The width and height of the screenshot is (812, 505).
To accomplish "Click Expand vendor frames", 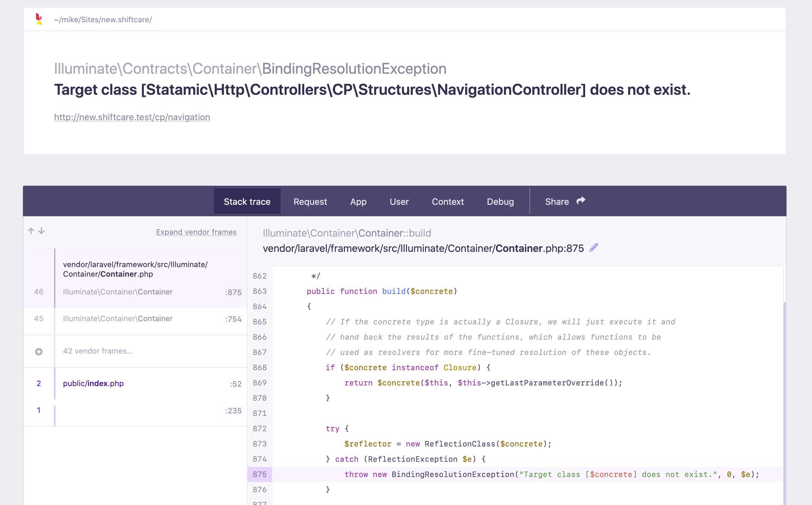I will [196, 232].
